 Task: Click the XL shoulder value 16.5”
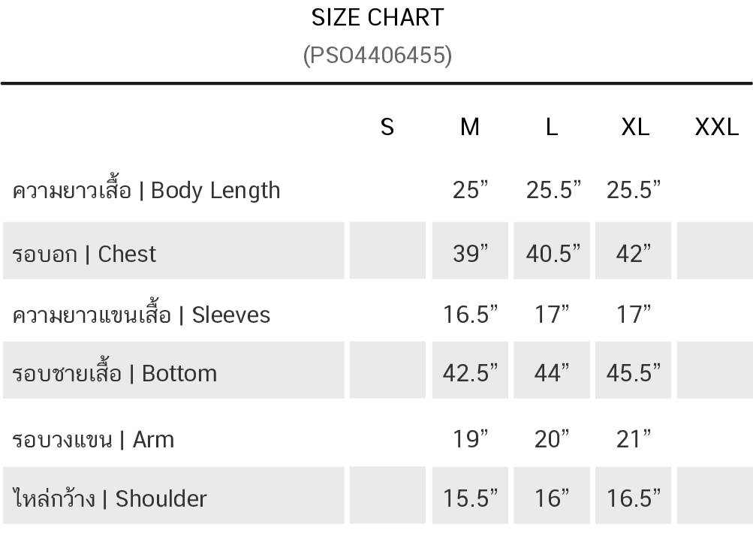(634, 498)
